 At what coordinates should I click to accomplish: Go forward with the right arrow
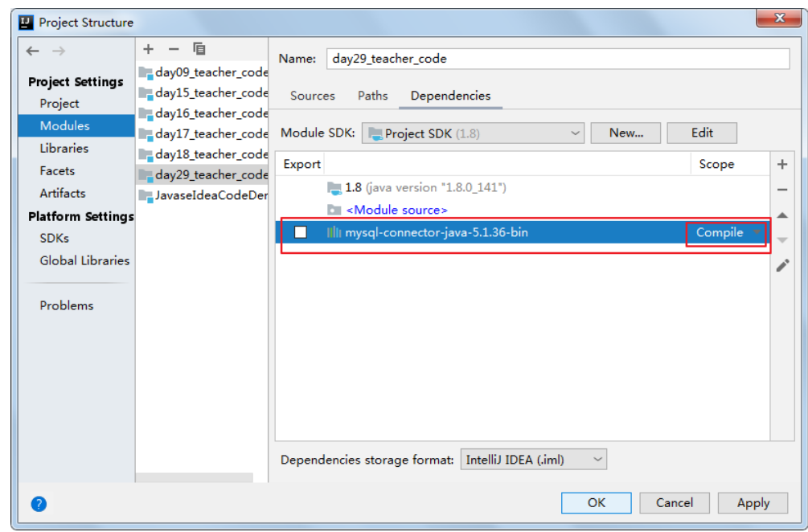click(x=59, y=51)
